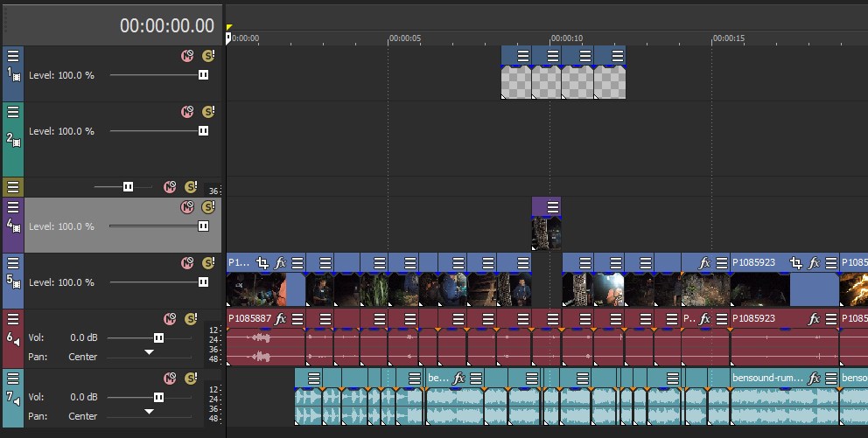Open Event FX on first P1085923 video clip
The width and height of the screenshot is (868, 438).
[814, 262]
